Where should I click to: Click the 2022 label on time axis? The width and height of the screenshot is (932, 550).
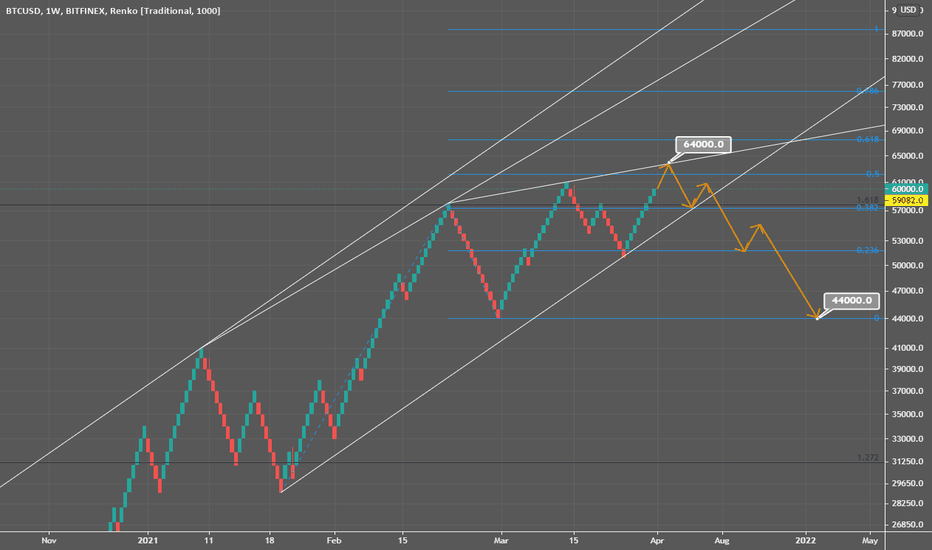[x=805, y=540]
